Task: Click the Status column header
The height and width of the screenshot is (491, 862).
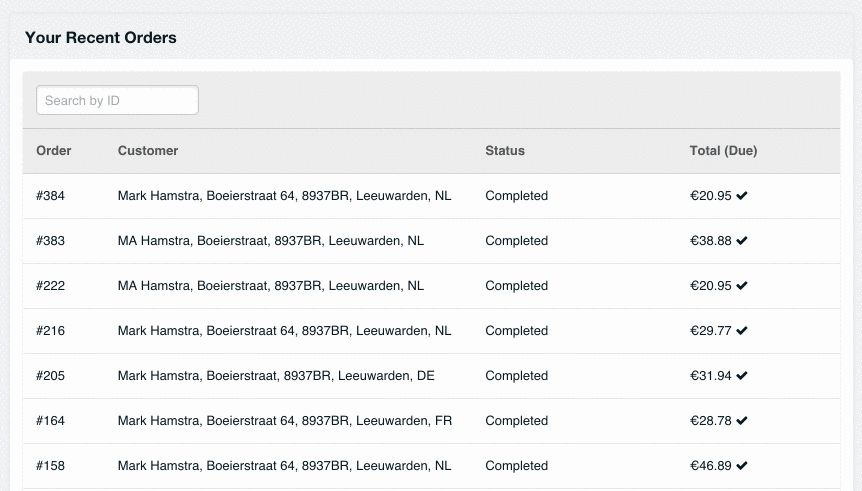Action: [505, 151]
